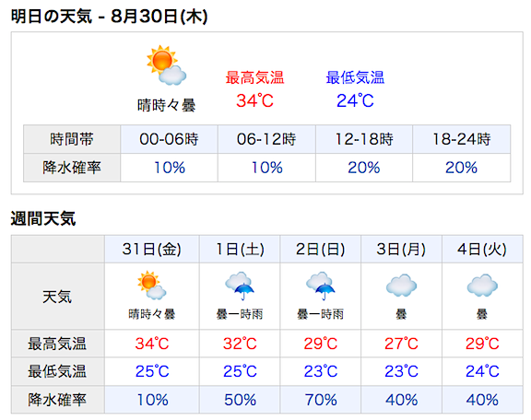The height and width of the screenshot is (420, 531).
Task: Click the 00-06時 time slot header
Action: click(169, 139)
